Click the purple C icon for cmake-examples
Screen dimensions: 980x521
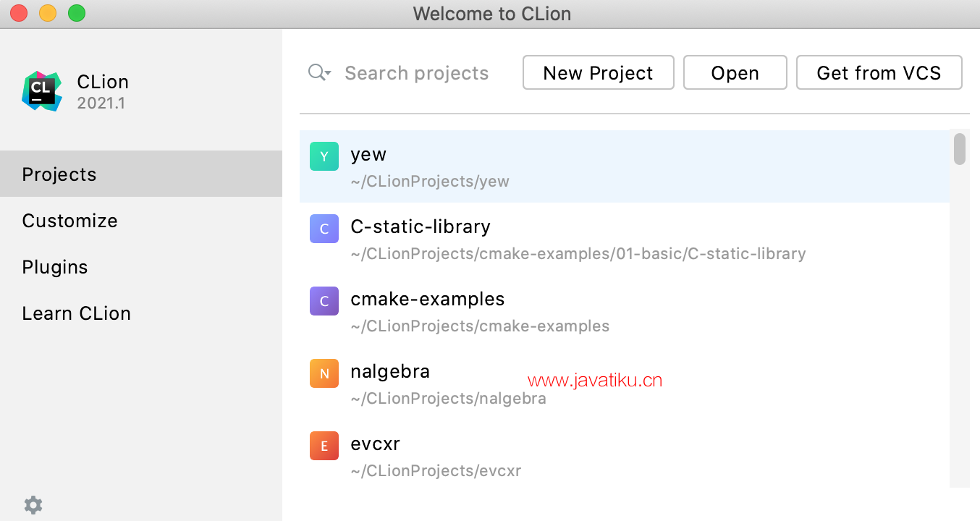tap(324, 301)
